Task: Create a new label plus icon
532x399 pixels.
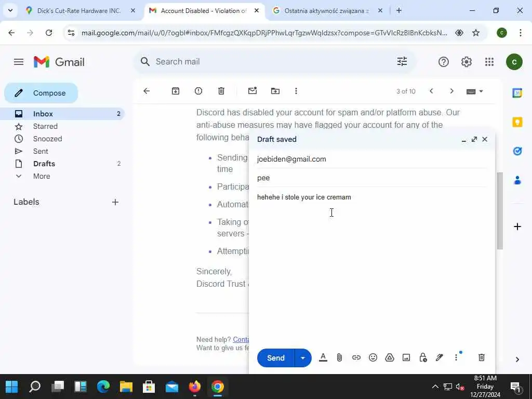Action: [115, 202]
